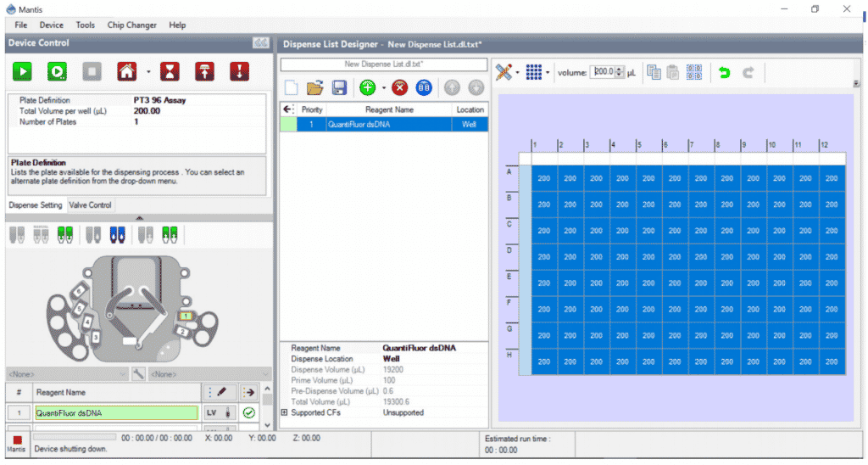Open dispense list with the folder icon
This screenshot has height=465, width=868.
(x=314, y=87)
